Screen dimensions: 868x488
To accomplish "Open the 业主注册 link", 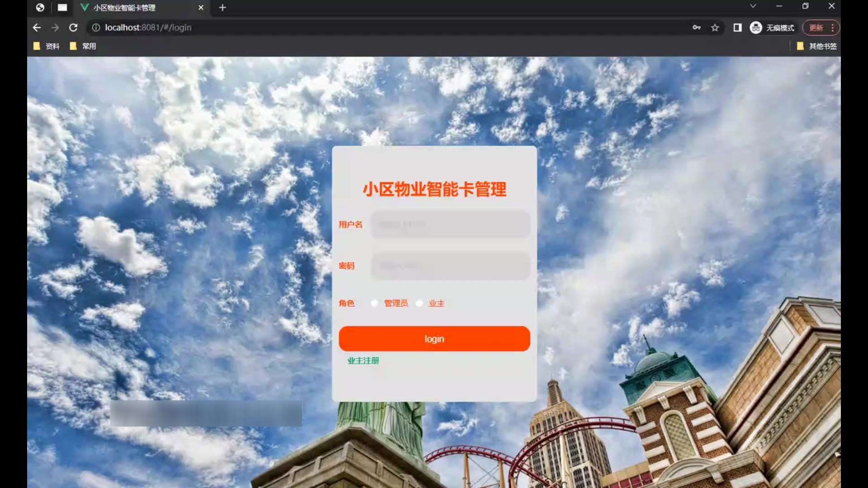I will coord(363,361).
